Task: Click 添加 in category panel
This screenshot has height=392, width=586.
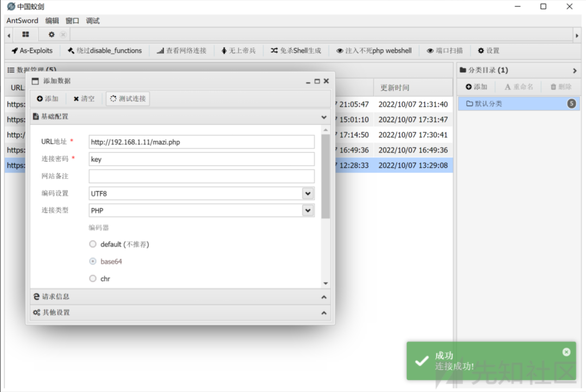Action: click(476, 87)
